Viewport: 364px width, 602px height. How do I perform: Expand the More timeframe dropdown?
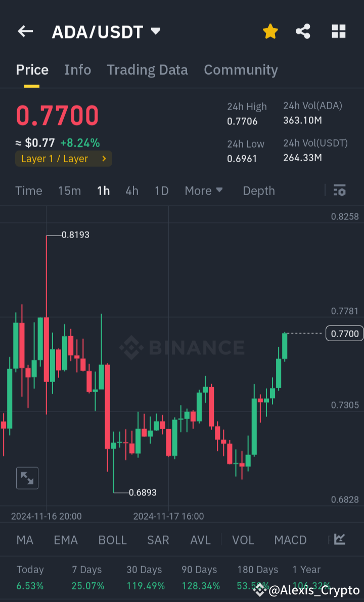203,191
